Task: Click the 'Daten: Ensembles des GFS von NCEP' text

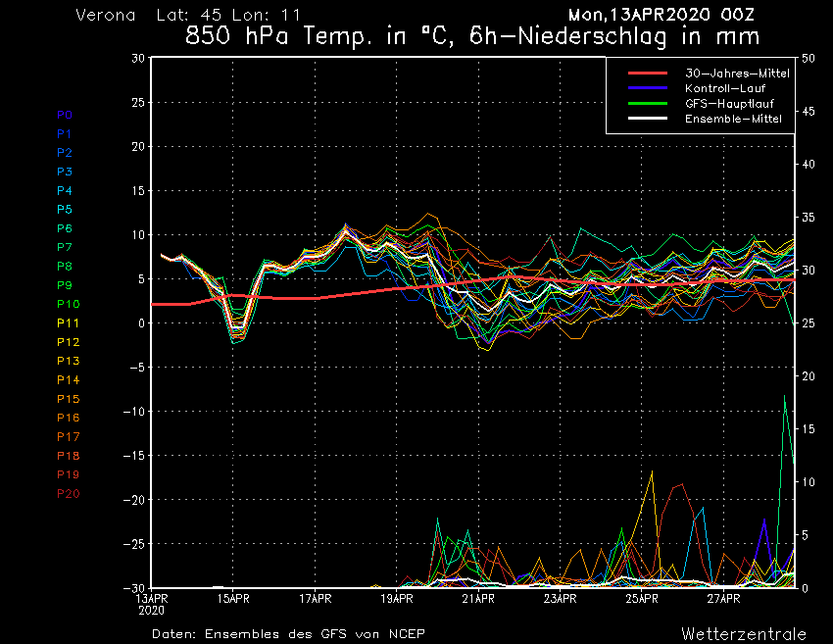Action: pyautogui.click(x=288, y=633)
